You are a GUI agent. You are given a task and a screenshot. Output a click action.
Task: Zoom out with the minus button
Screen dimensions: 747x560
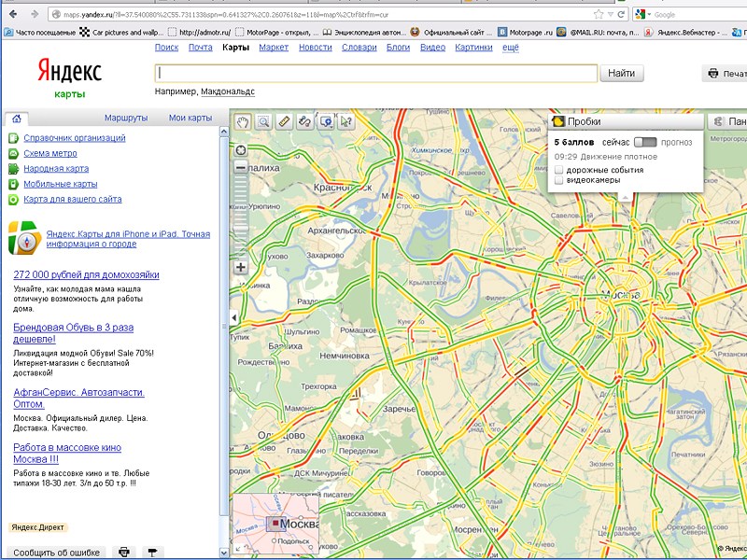tap(241, 167)
